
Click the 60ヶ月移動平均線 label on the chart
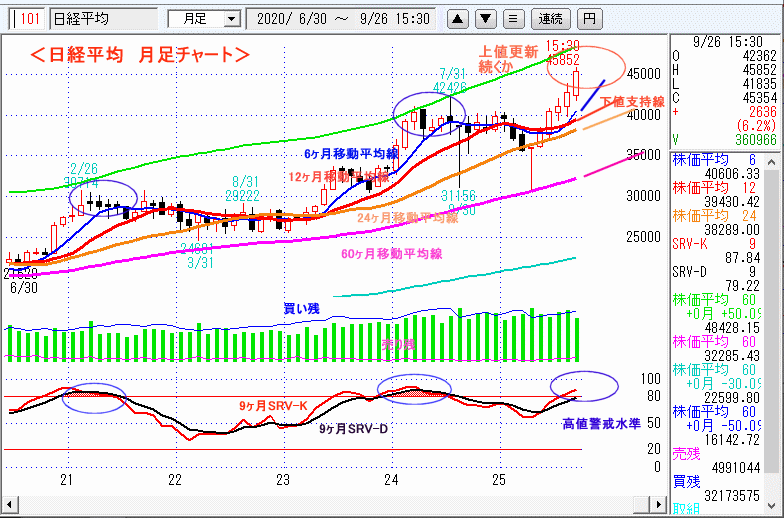click(391, 254)
